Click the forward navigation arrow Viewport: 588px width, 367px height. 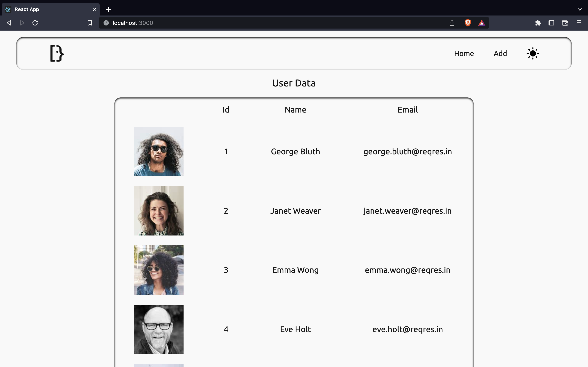(22, 23)
